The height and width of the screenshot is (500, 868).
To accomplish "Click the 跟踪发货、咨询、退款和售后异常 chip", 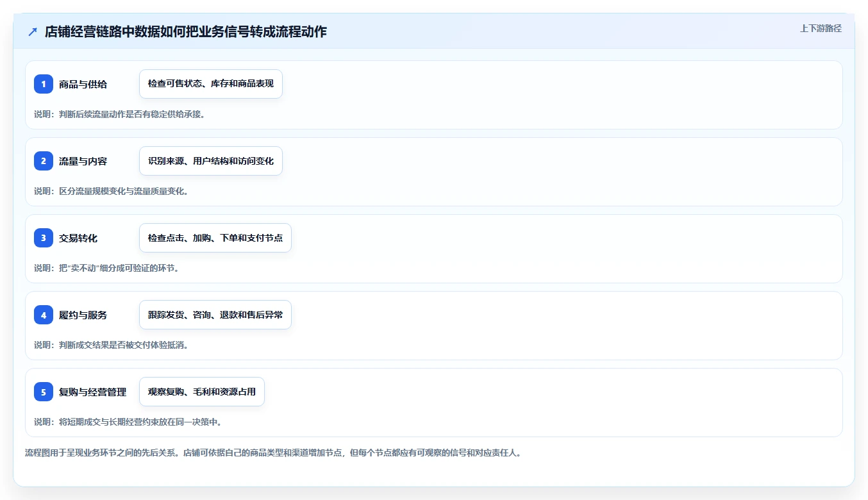I will [215, 315].
